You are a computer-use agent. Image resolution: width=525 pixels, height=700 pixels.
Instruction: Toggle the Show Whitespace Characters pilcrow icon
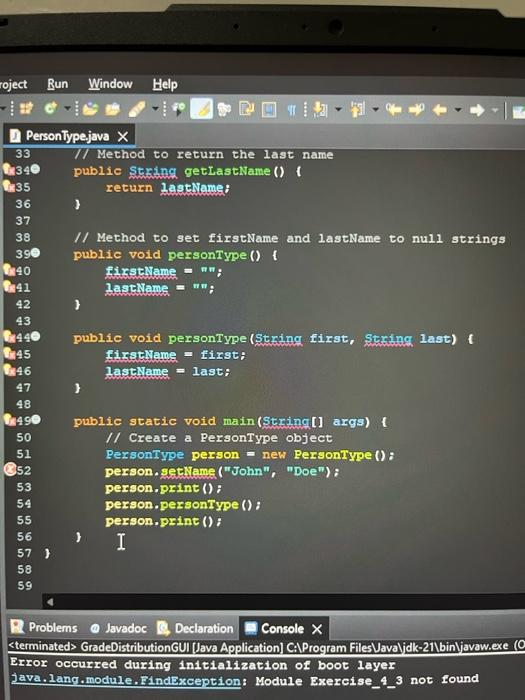(291, 109)
